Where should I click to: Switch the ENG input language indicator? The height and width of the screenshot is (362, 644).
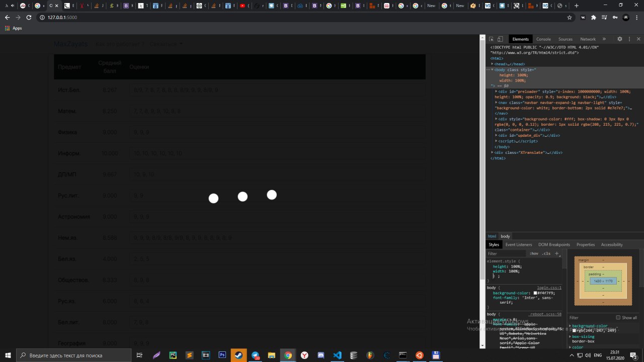pyautogui.click(x=597, y=355)
